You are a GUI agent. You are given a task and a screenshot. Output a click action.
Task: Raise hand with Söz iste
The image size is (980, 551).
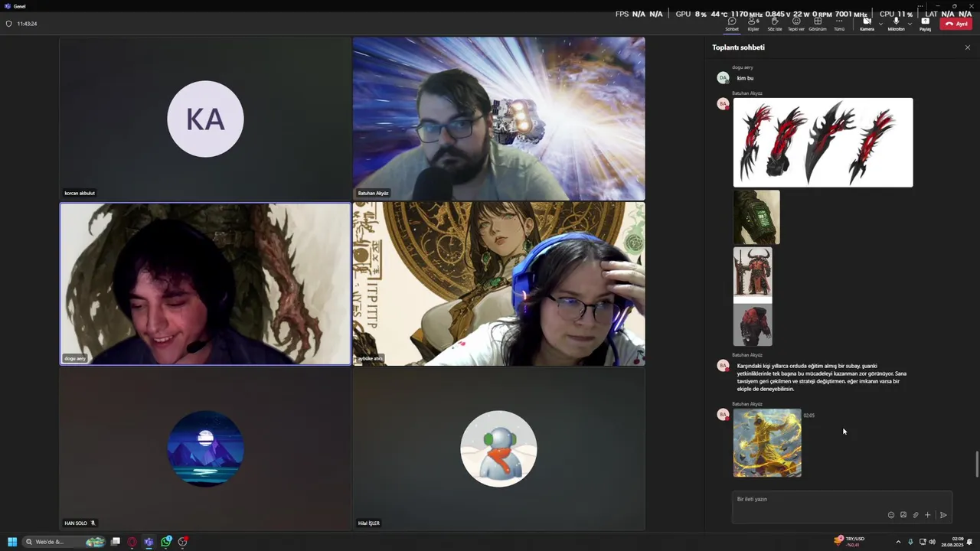775,24
